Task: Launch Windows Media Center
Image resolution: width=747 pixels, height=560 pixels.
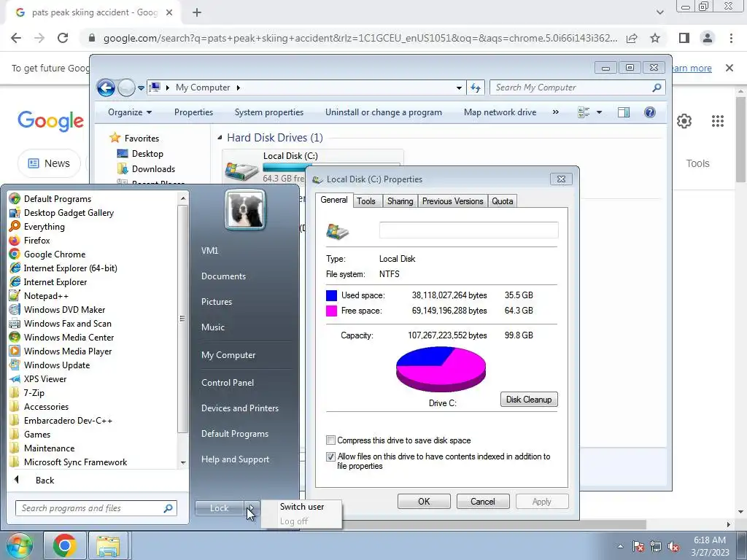Action: (x=69, y=337)
